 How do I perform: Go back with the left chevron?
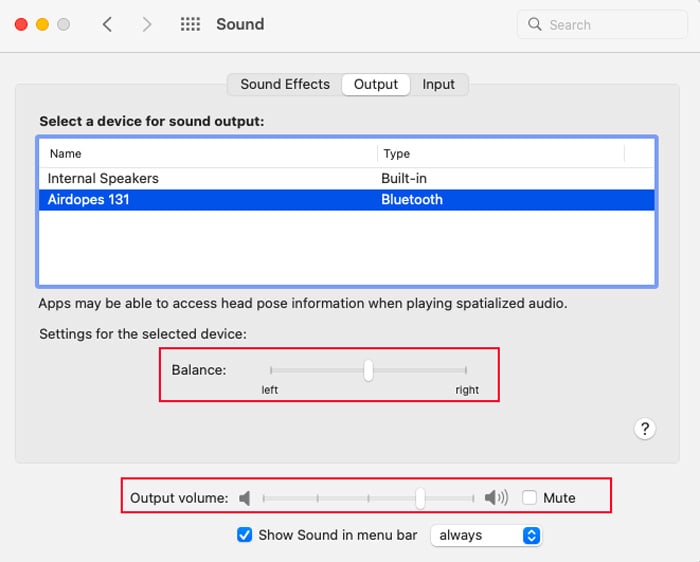107,24
